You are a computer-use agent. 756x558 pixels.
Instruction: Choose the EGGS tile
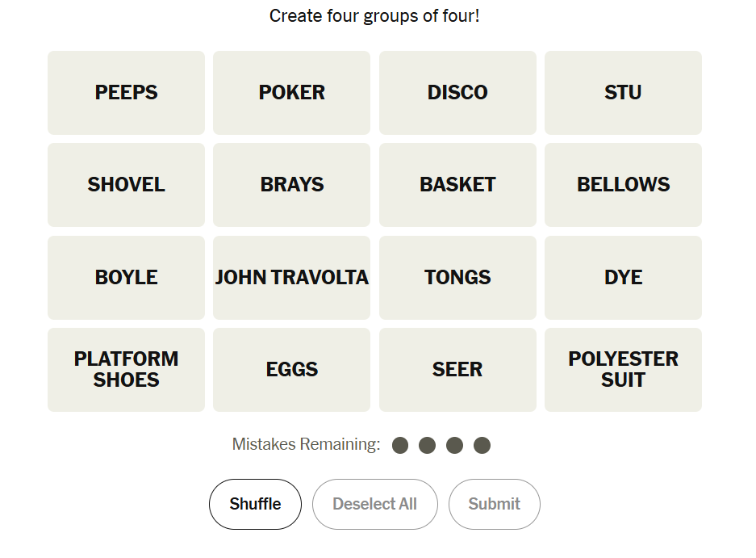pos(291,370)
